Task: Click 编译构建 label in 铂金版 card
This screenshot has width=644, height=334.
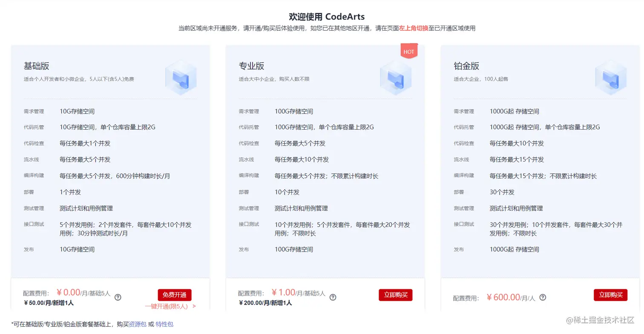Action: tap(464, 175)
